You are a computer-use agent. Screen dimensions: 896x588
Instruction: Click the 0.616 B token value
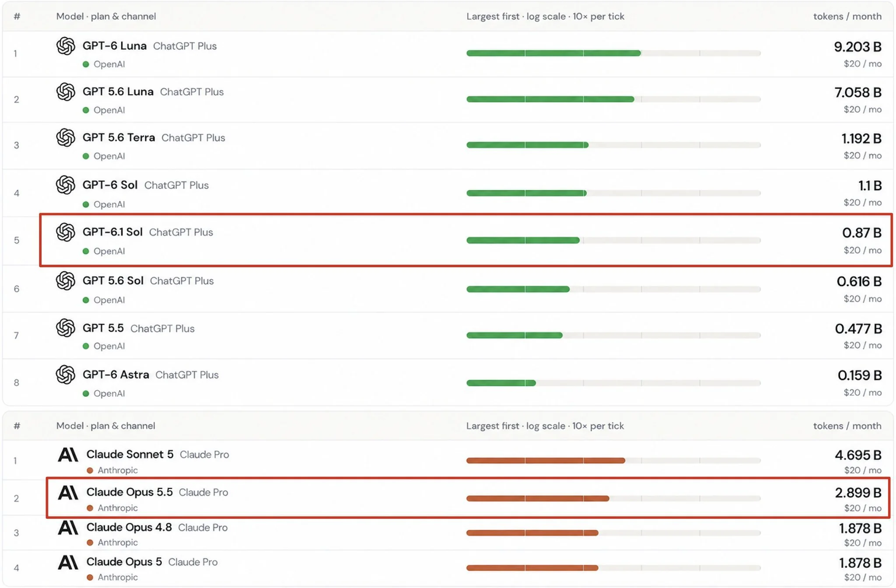point(859,281)
